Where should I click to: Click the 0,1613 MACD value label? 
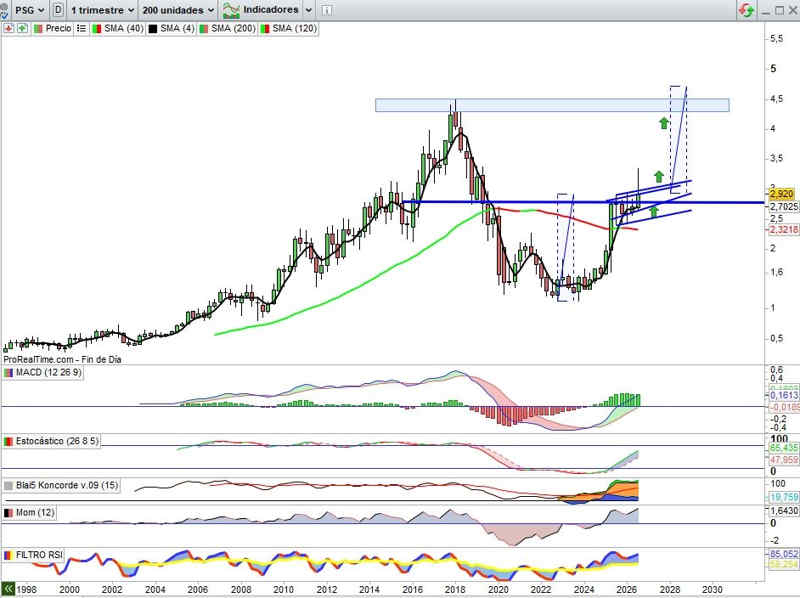784,395
